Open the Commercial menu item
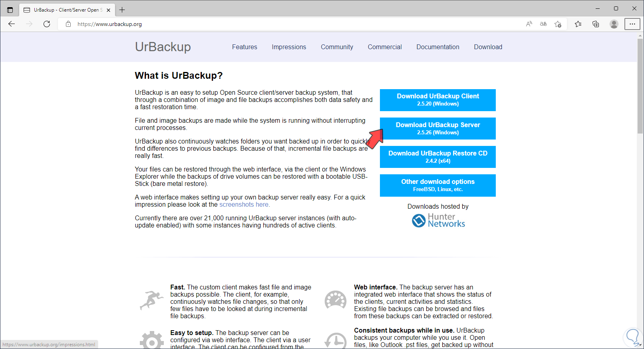Image resolution: width=644 pixels, height=349 pixels. coord(385,47)
